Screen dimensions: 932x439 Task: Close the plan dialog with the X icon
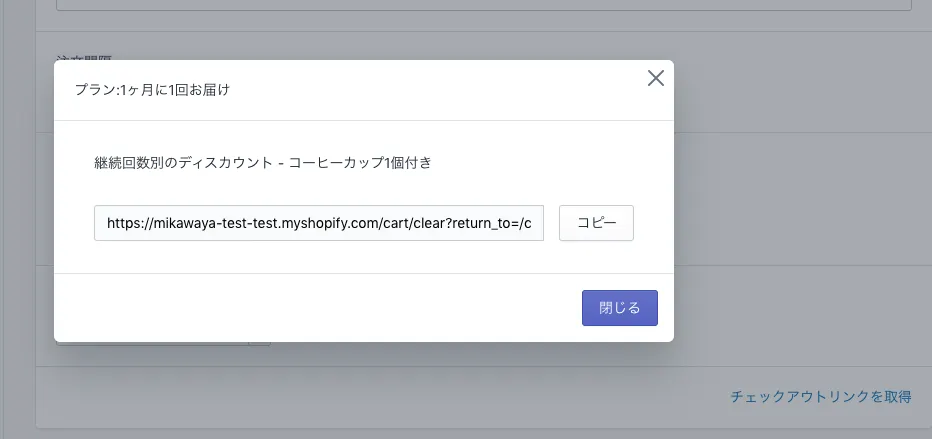(x=655, y=78)
